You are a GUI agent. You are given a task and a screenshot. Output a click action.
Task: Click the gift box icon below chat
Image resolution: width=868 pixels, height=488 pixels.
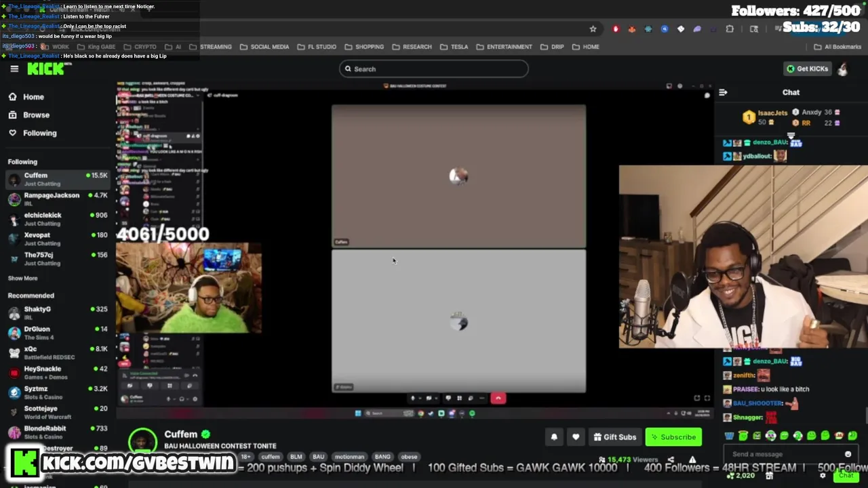pos(769,476)
